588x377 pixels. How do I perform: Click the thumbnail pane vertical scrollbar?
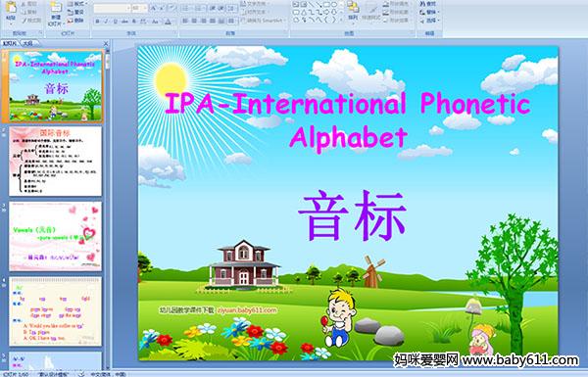pos(108,210)
